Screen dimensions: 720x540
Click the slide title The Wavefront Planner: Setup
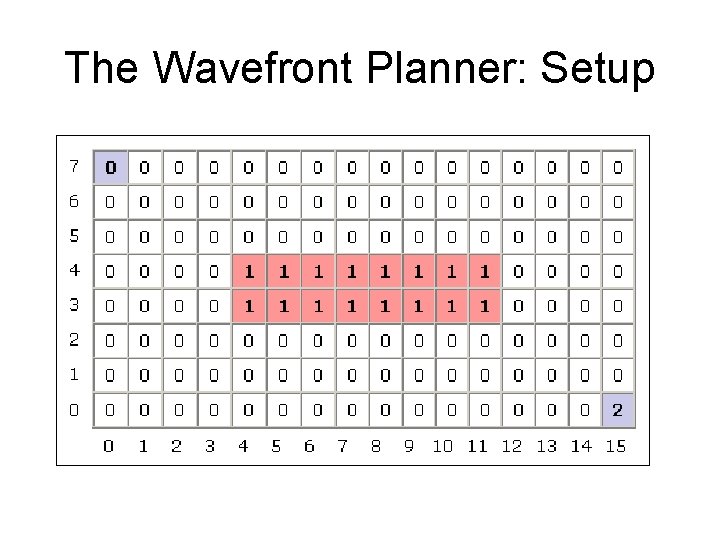tap(360, 68)
